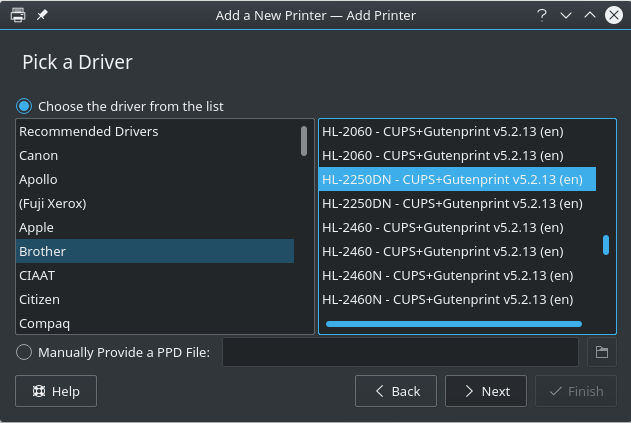Select first HL-2460N driver entry
This screenshot has width=631, height=423.
coord(457,275)
